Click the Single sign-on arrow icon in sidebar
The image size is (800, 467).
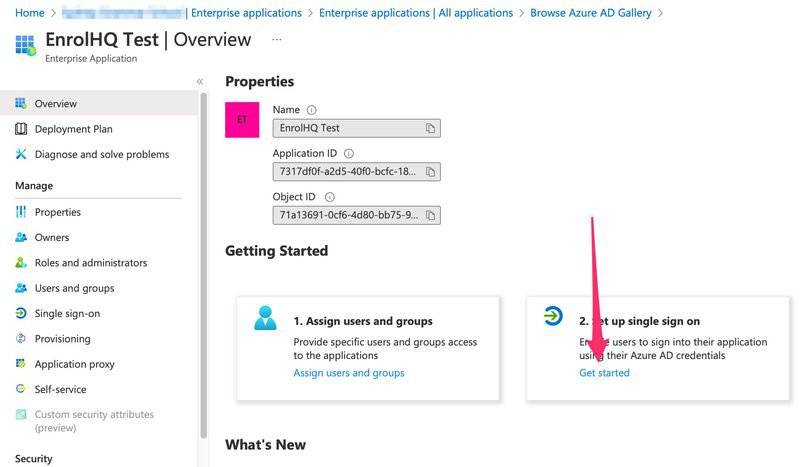click(x=21, y=313)
